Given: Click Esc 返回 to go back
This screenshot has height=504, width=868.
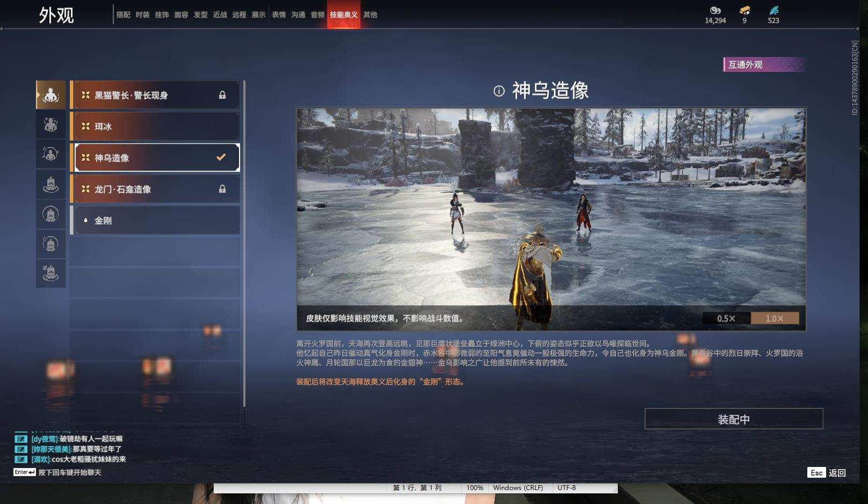Looking at the screenshot, I should [827, 472].
